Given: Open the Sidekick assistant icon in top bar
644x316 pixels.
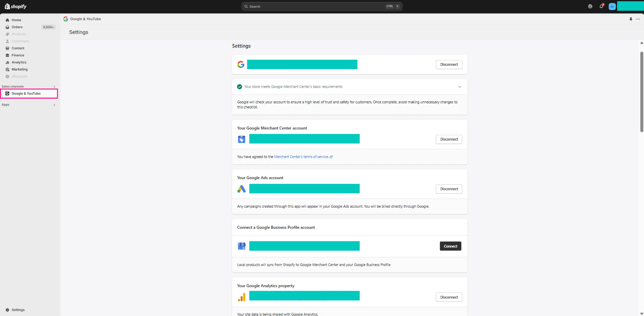Looking at the screenshot, I should click(x=590, y=7).
